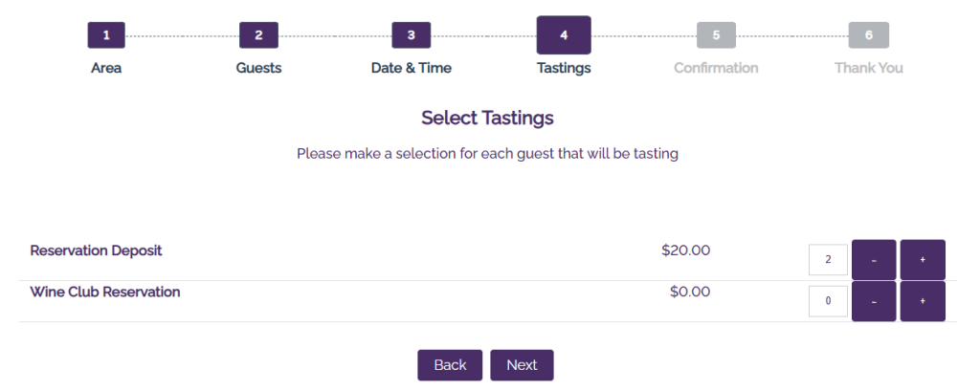This screenshot has height=391, width=980.
Task: Decrease Reservation Deposit quantity with minus
Action: (874, 260)
